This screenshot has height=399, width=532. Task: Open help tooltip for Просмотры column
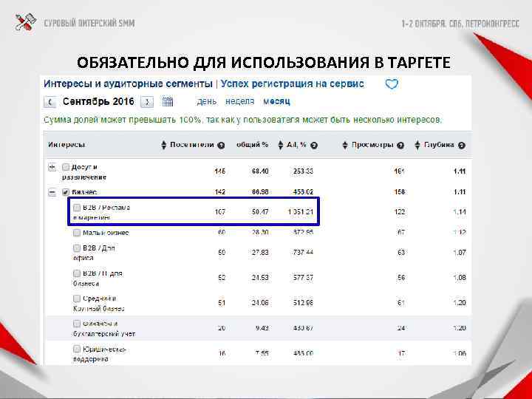click(x=400, y=146)
